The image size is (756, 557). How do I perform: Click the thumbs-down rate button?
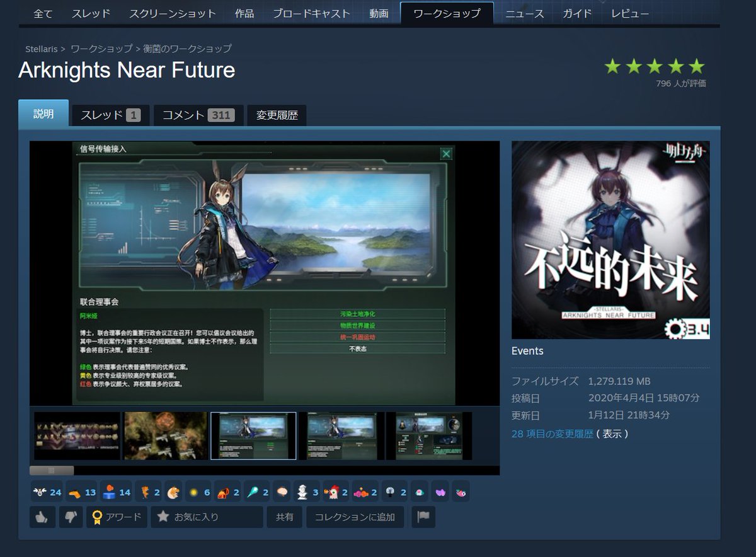tap(71, 517)
